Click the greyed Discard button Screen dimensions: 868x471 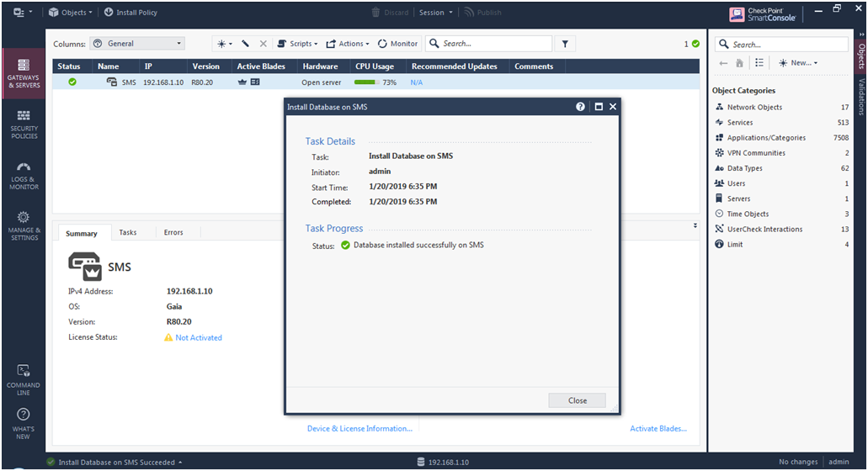390,12
